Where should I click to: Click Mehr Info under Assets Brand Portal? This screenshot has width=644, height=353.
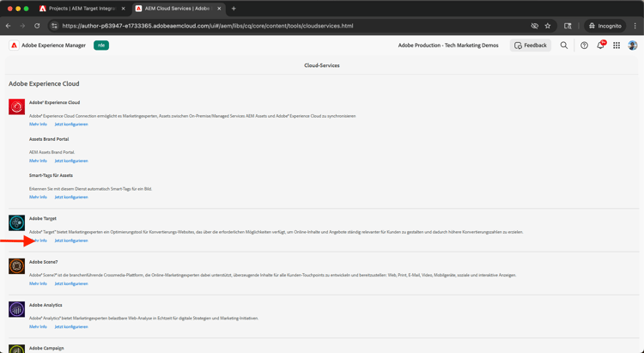pos(38,161)
